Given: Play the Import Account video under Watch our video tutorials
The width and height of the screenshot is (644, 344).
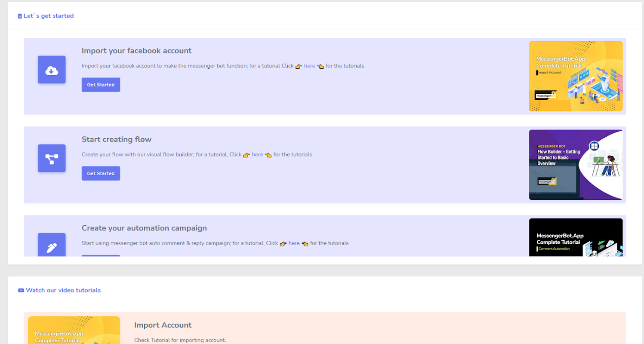Looking at the screenshot, I should [74, 330].
